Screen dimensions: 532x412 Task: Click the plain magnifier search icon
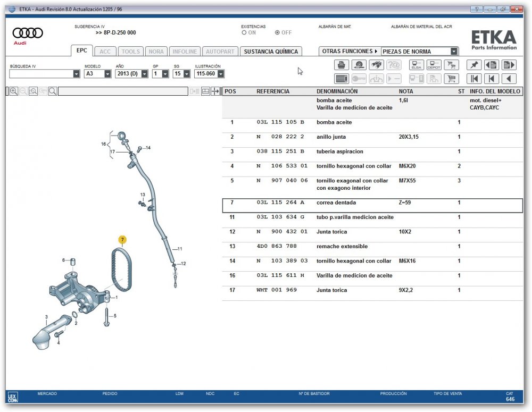[53, 91]
